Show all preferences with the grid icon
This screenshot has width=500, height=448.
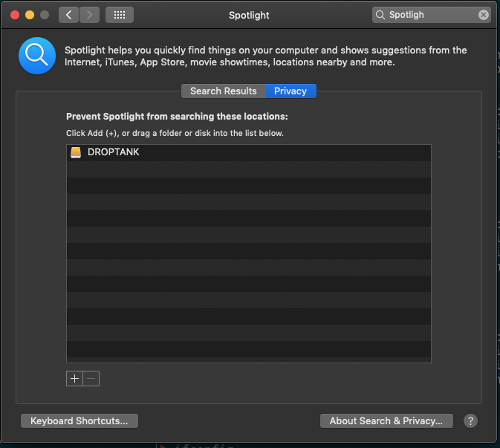tap(120, 15)
